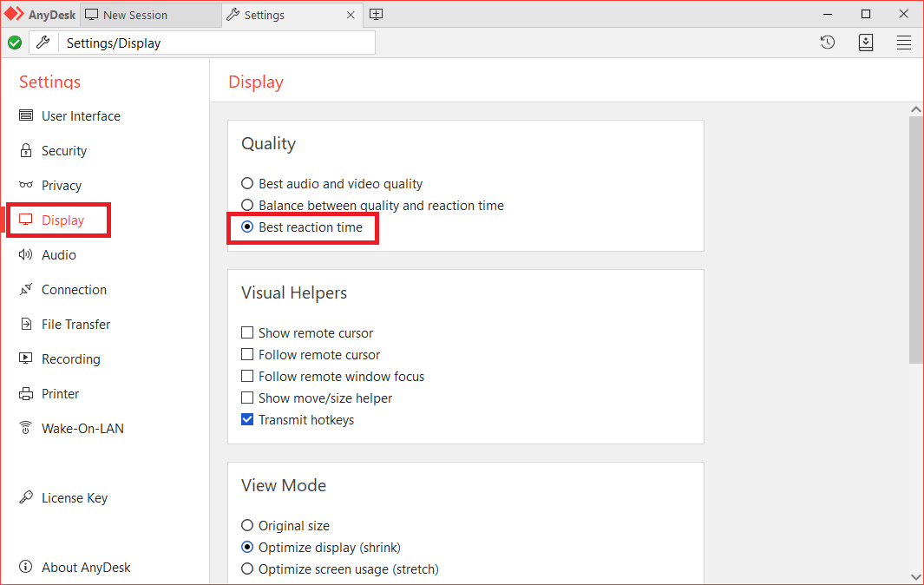Open the hamburger main menu
Screen dimensions: 924x585
pos(903,43)
